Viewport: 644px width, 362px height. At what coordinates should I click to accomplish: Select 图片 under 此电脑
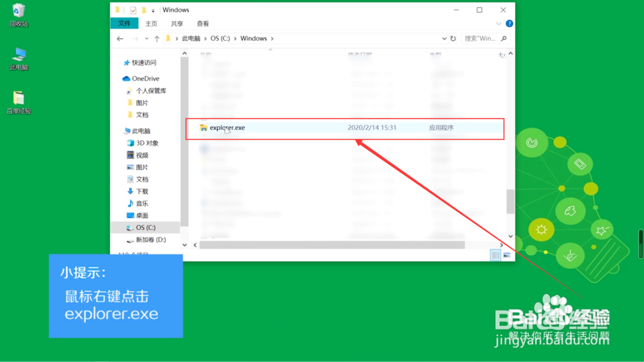(x=138, y=167)
